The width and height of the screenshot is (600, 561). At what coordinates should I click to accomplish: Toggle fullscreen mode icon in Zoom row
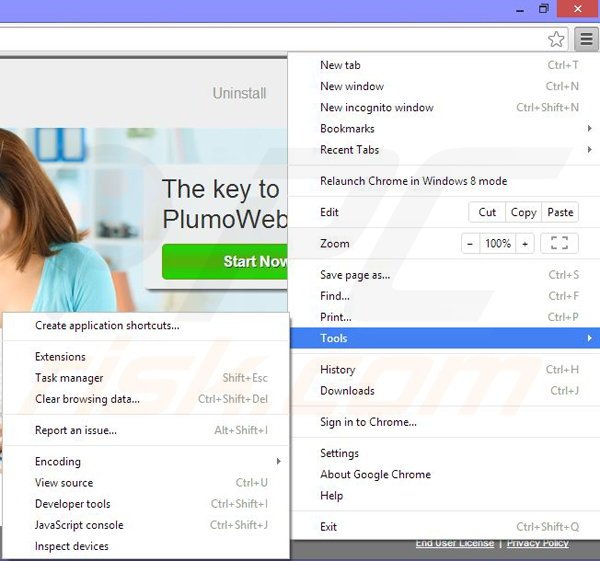click(x=559, y=243)
